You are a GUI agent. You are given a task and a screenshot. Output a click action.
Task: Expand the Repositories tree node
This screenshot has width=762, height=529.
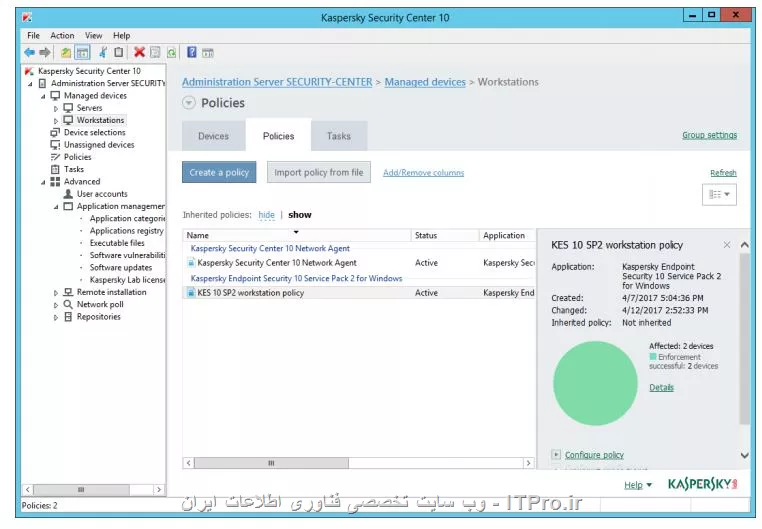coord(55,318)
